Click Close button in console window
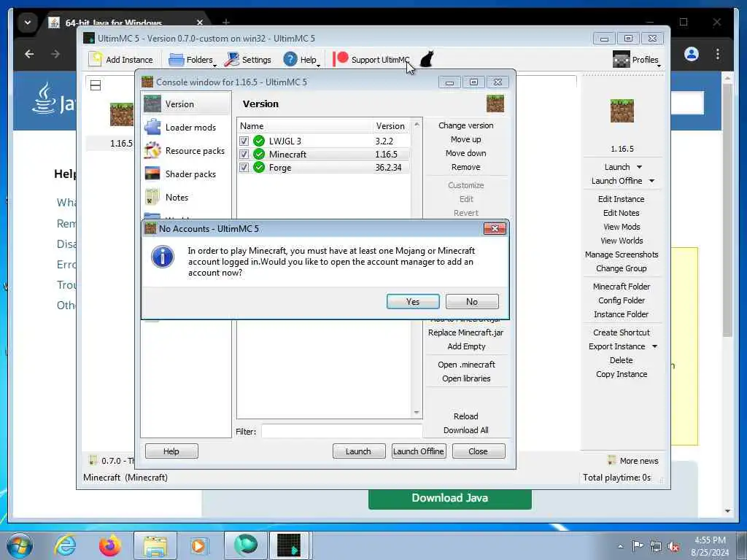Viewport: 747px width, 560px height. point(479,451)
